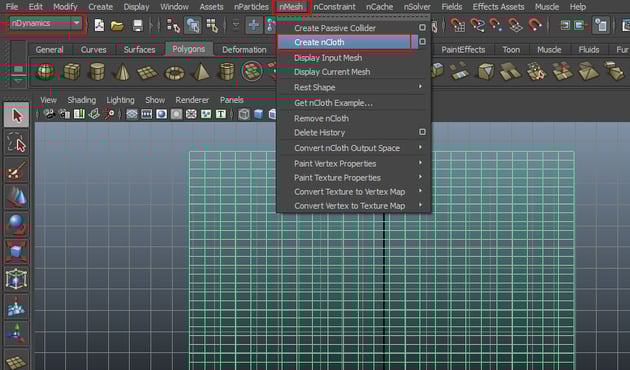Create a polygon pipe from shelf

[x=227, y=72]
